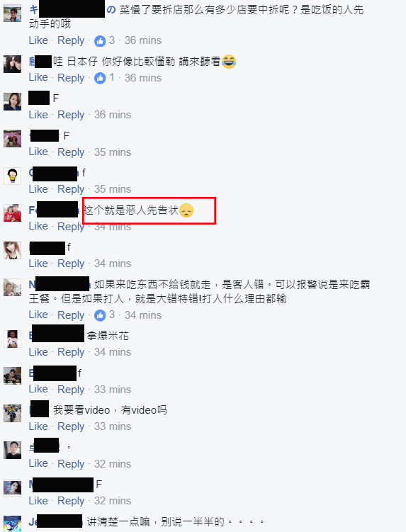Like the 我要看video comment

coord(38,426)
